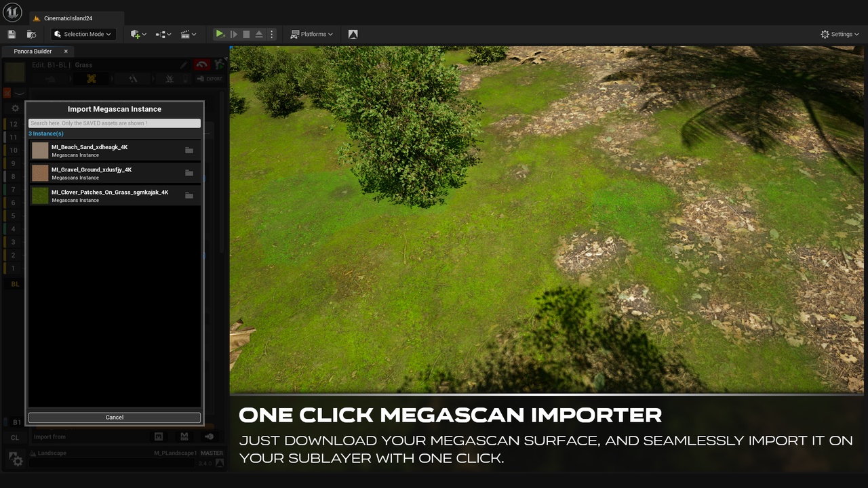Start Play in Editor with green play button

(220, 34)
